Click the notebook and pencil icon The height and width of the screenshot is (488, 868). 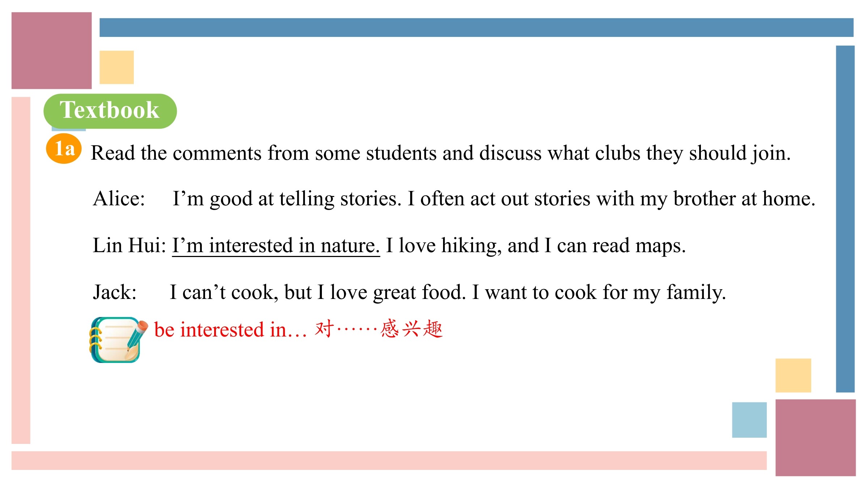coord(119,340)
